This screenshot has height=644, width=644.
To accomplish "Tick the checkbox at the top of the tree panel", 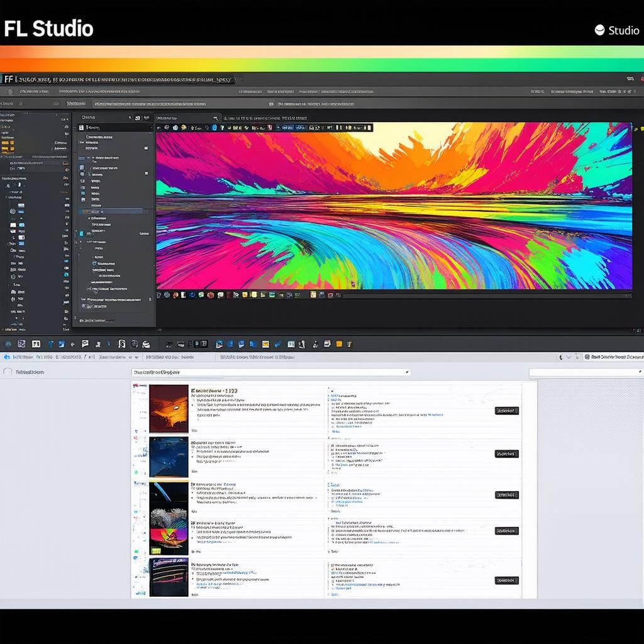I will click(x=81, y=128).
